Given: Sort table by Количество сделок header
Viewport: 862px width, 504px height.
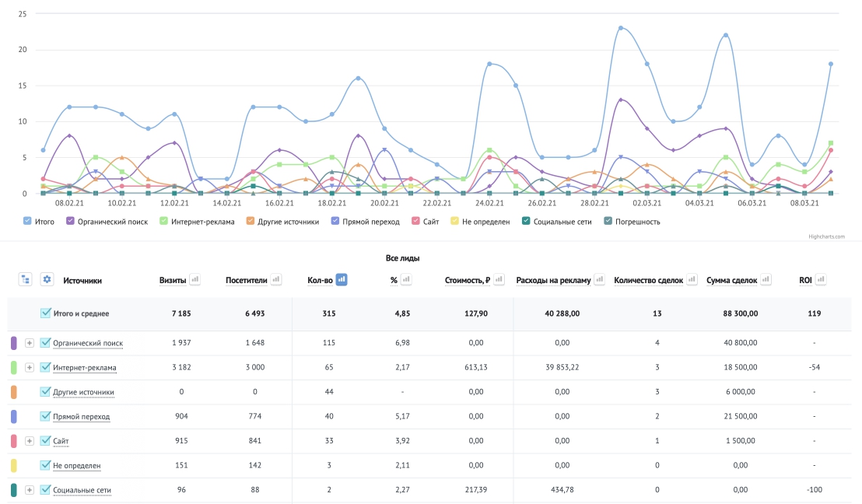Looking at the screenshot, I should pos(648,280).
